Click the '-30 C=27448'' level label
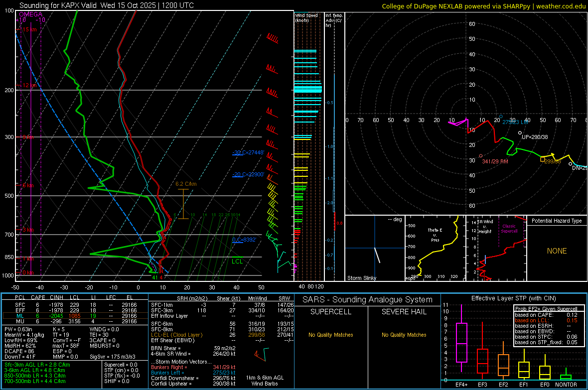Viewport: 588px width, 390px height. [x=248, y=152]
